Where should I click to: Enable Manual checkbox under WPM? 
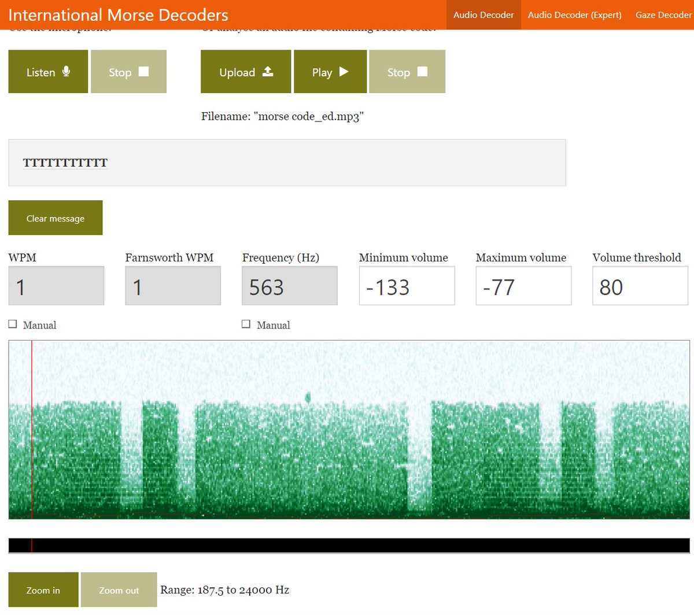coord(13,324)
